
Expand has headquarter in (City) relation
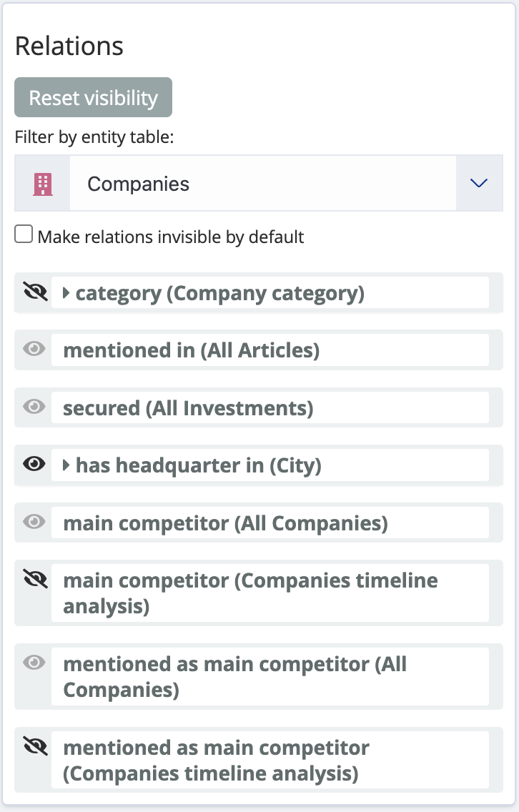coord(68,465)
